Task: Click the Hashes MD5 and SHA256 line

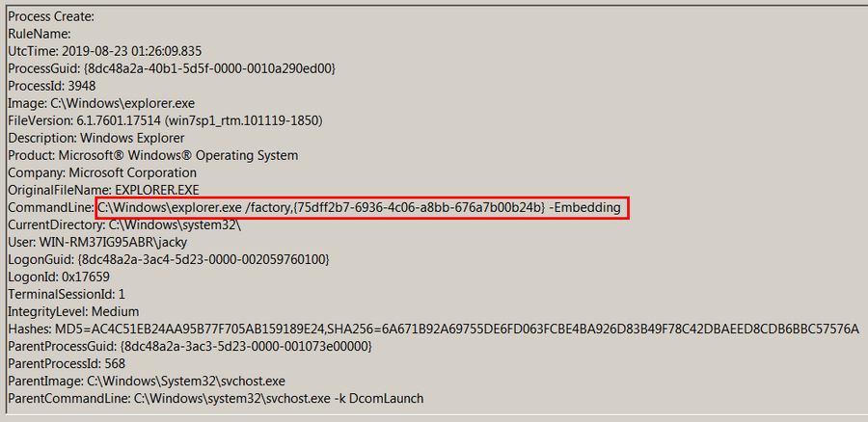Action: point(433,330)
